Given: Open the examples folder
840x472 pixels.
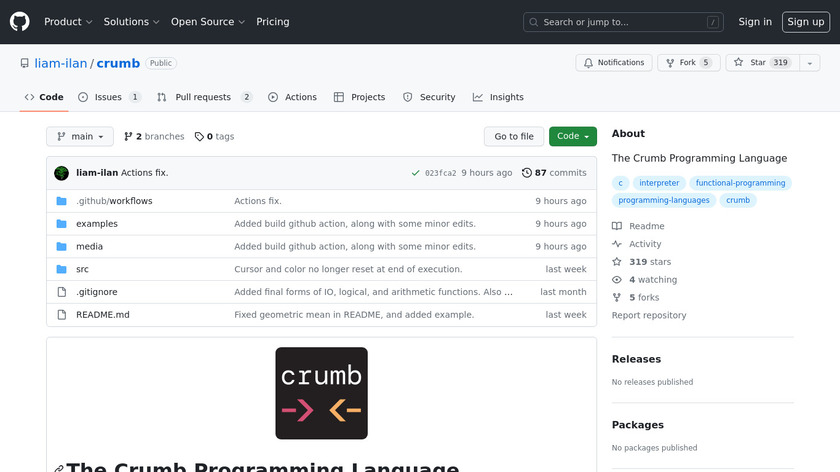Looking at the screenshot, I should click(97, 224).
